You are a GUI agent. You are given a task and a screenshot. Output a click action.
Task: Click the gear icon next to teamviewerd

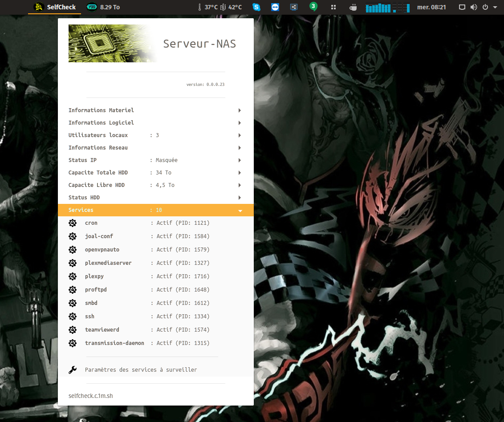[x=73, y=330]
